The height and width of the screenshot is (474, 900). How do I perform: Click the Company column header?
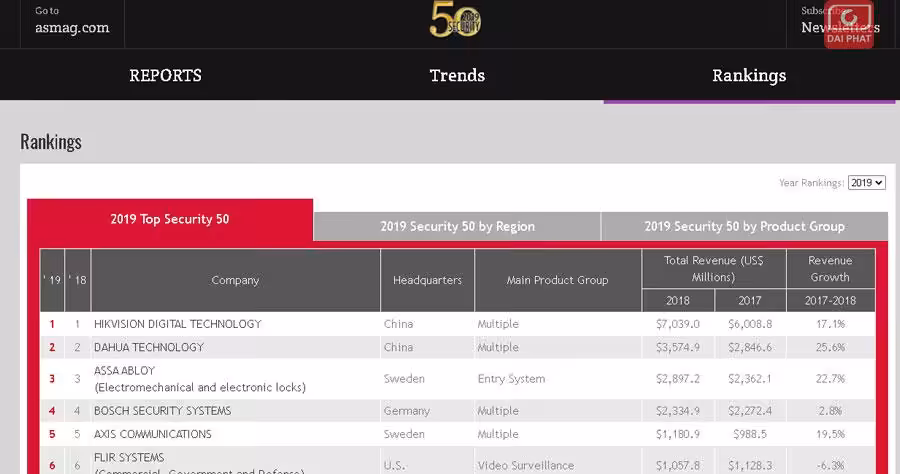(x=235, y=280)
